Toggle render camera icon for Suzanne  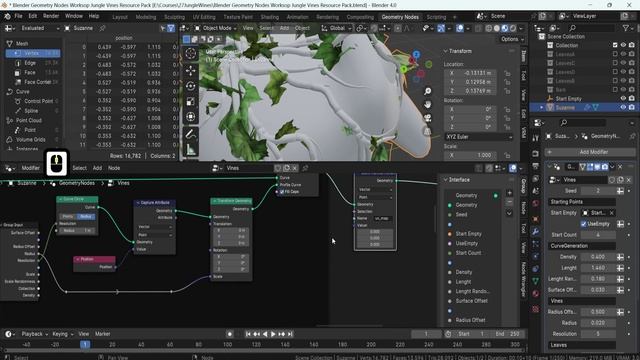click(632, 107)
